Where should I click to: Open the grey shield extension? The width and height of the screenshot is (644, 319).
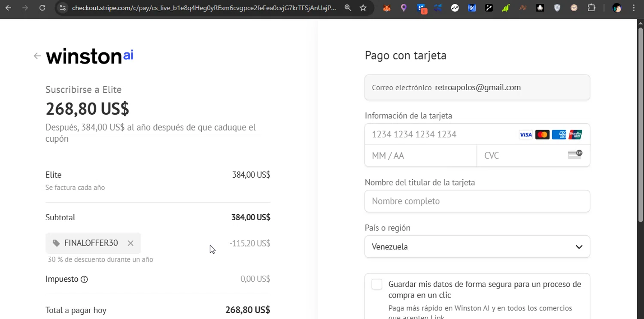557,8
